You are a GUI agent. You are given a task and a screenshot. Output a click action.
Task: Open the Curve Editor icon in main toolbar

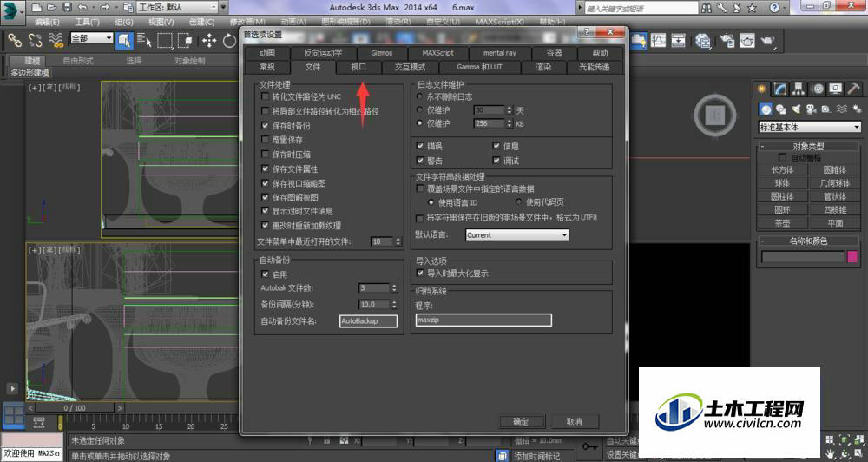(658, 41)
